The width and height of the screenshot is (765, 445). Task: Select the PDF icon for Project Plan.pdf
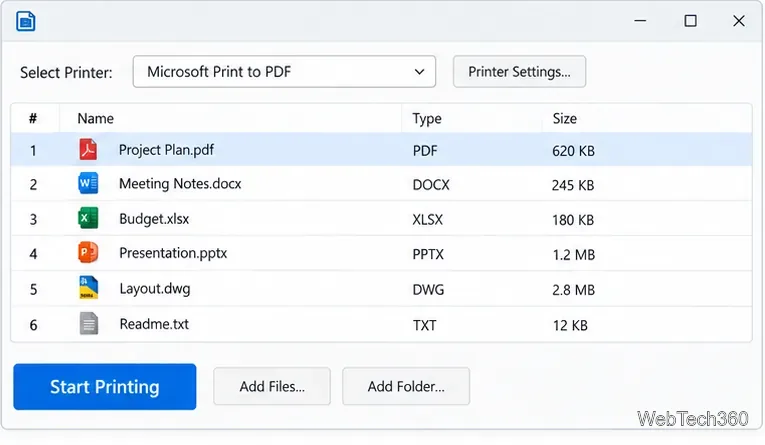click(88, 149)
